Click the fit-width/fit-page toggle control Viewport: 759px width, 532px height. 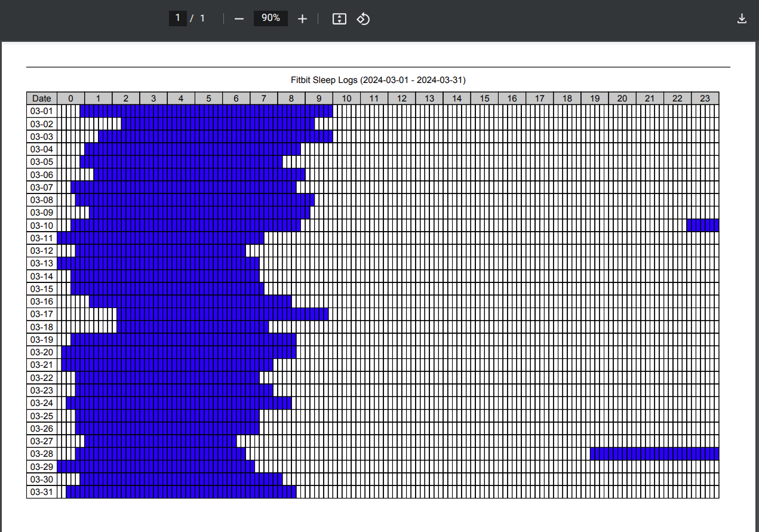(x=339, y=19)
